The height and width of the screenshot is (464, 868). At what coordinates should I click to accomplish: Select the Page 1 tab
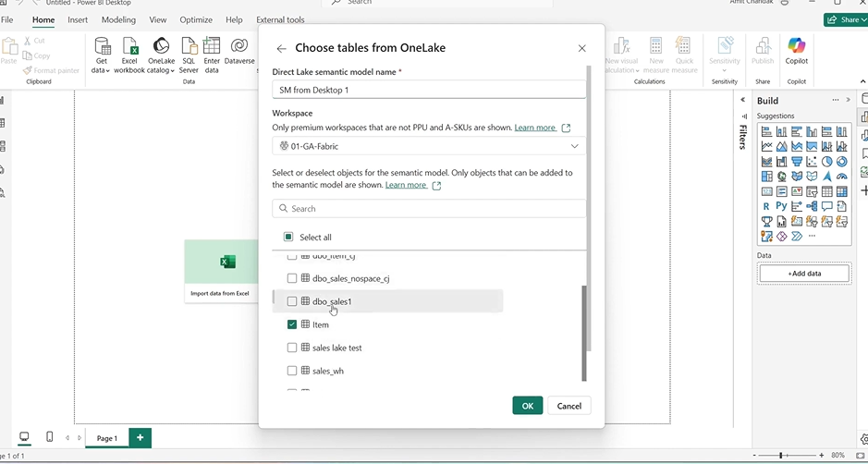(107, 438)
